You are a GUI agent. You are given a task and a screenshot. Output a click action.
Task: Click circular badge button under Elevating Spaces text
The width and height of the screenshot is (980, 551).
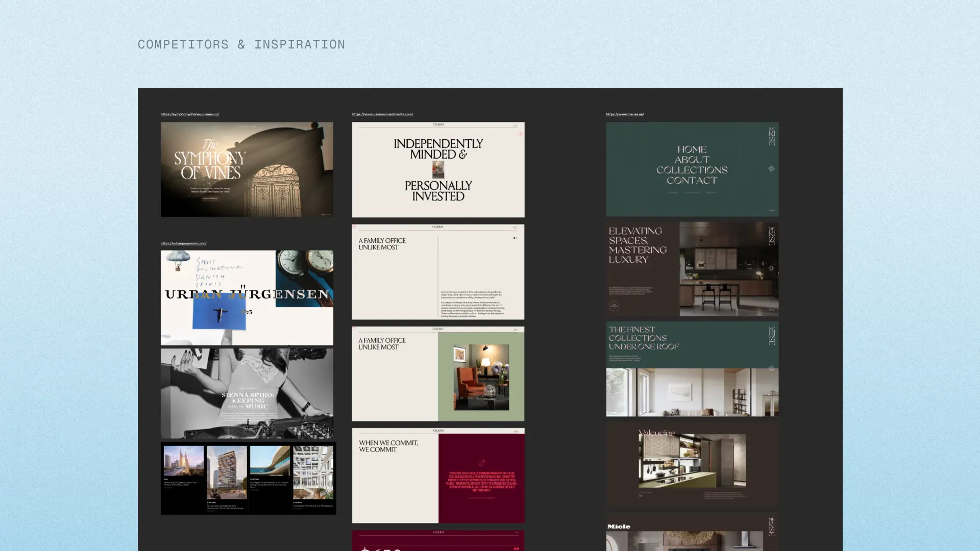[x=614, y=306]
